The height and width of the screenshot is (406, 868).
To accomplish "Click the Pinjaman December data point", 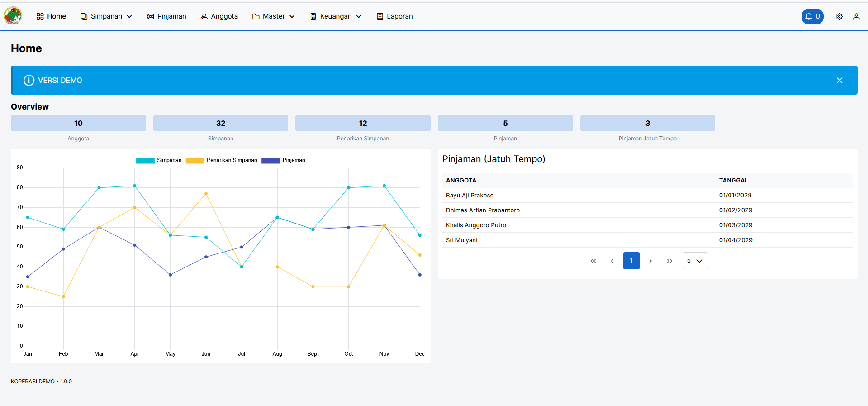I will point(420,275).
